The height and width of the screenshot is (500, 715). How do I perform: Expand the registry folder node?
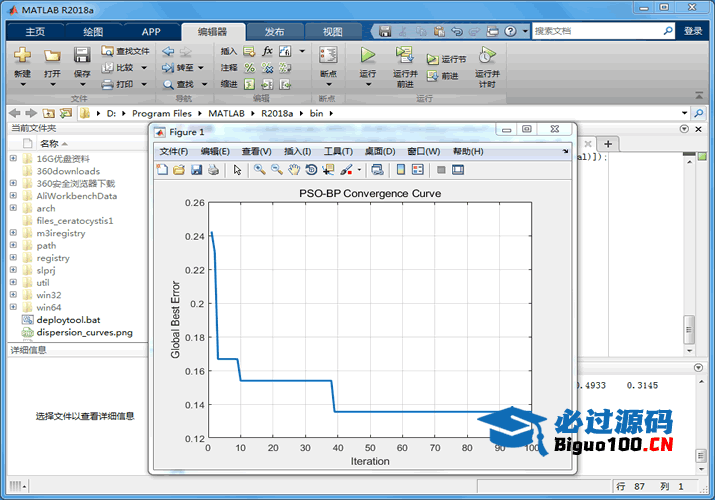13,258
